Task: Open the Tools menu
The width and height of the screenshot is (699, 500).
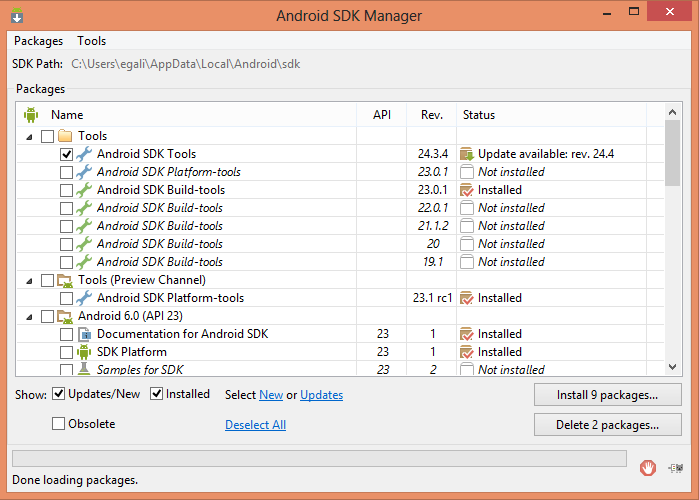Action: coord(91,41)
